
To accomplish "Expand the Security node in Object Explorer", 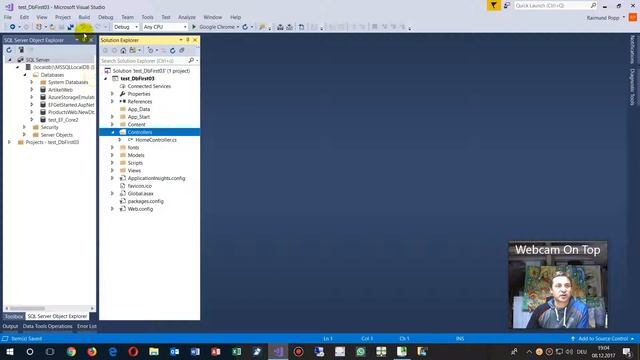I will click(x=24, y=127).
